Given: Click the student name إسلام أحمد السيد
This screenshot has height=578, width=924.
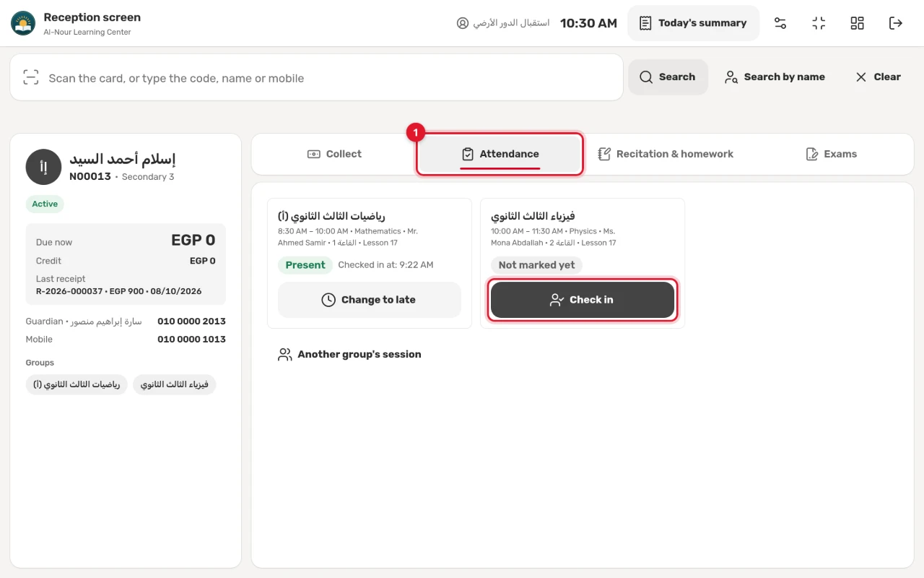Looking at the screenshot, I should click(123, 159).
